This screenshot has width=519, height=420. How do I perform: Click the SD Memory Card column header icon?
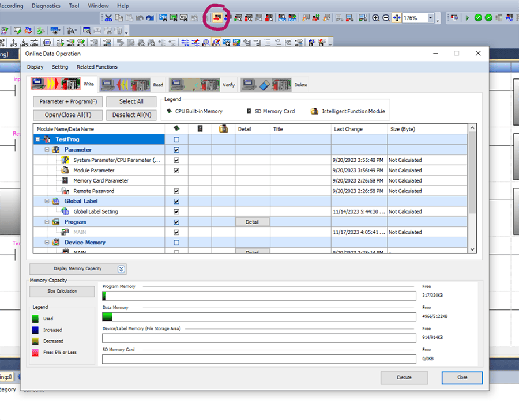click(200, 128)
